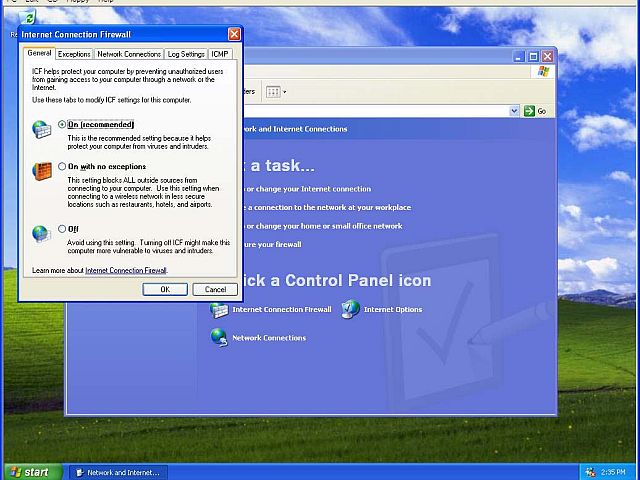Click the system tray network icon
640x480 pixels.
pos(591,472)
